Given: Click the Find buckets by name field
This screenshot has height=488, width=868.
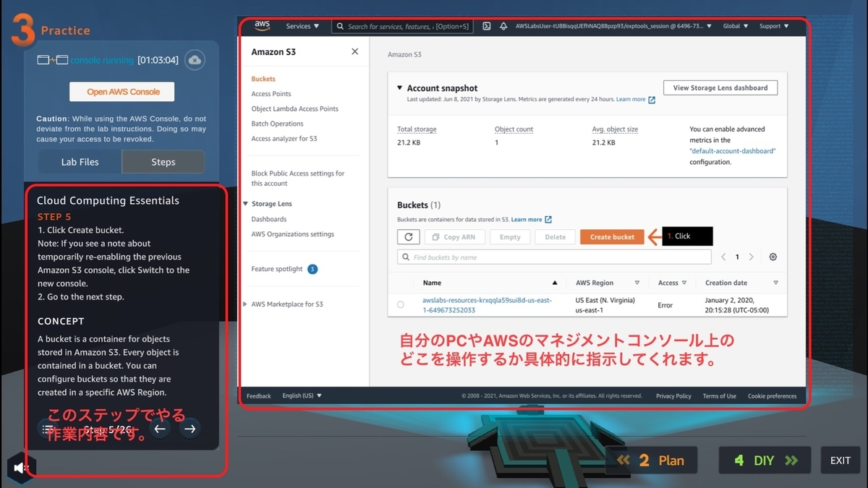Looking at the screenshot, I should 554,257.
